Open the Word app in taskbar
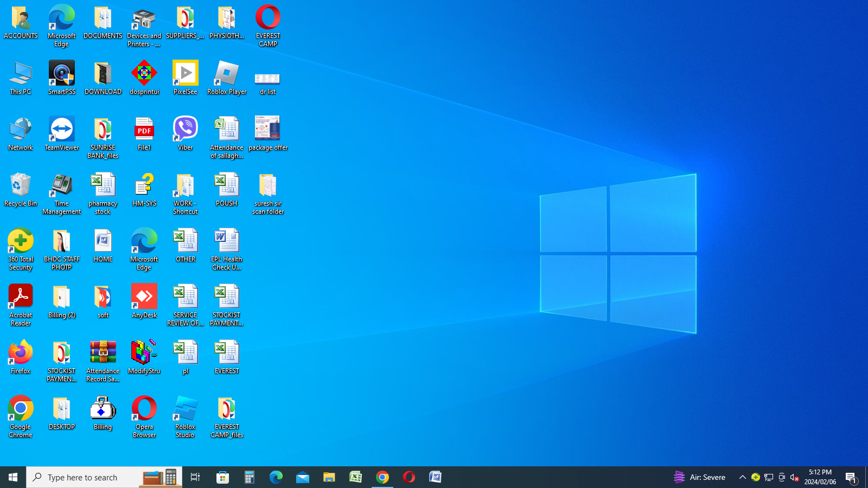This screenshot has width=868, height=488. coord(436,477)
